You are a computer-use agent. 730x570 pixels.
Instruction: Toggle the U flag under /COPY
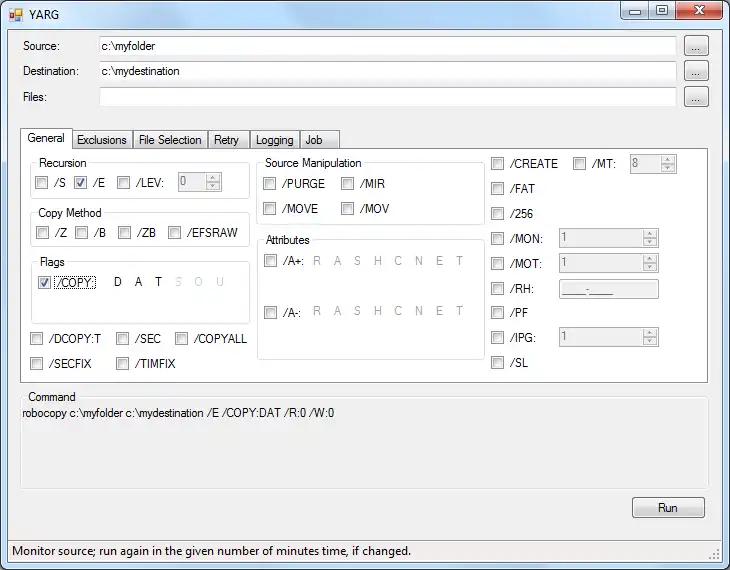pyautogui.click(x=220, y=282)
